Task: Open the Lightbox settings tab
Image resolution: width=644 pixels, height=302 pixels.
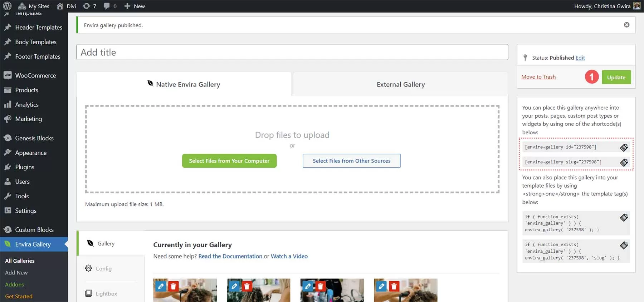Action: pyautogui.click(x=106, y=293)
